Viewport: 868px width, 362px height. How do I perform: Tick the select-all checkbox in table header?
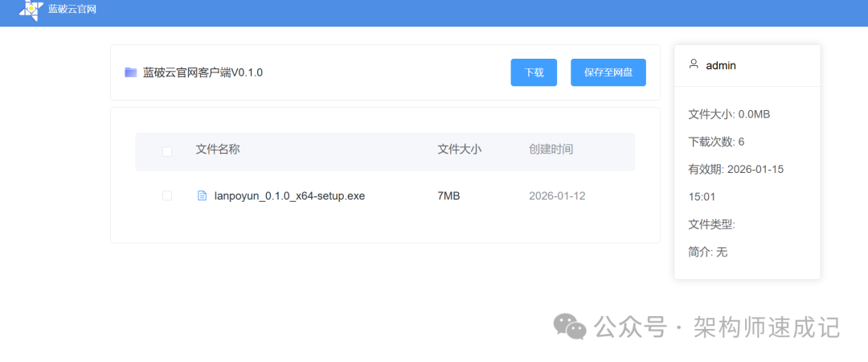(167, 151)
